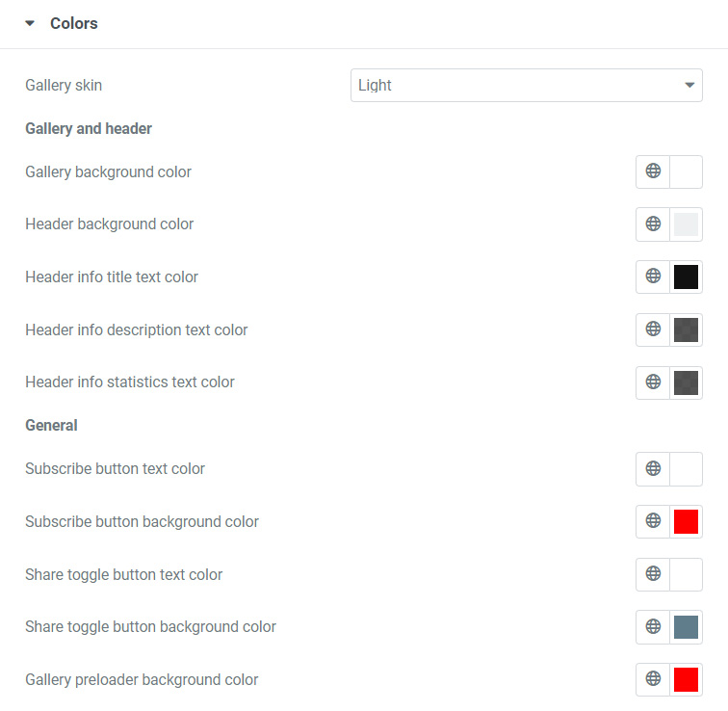
Task: Click globe icon for Share toggle button text color
Action: pyautogui.click(x=653, y=574)
